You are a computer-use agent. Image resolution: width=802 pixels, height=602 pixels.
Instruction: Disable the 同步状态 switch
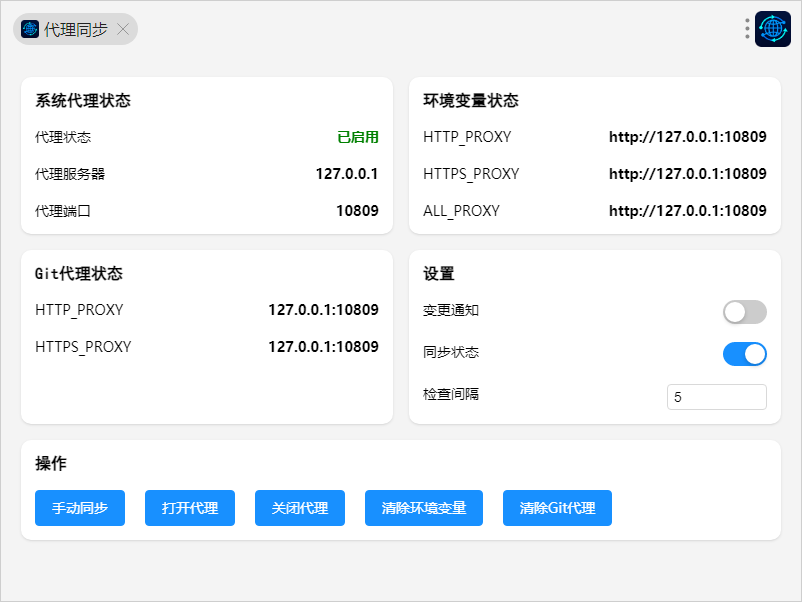pos(744,354)
